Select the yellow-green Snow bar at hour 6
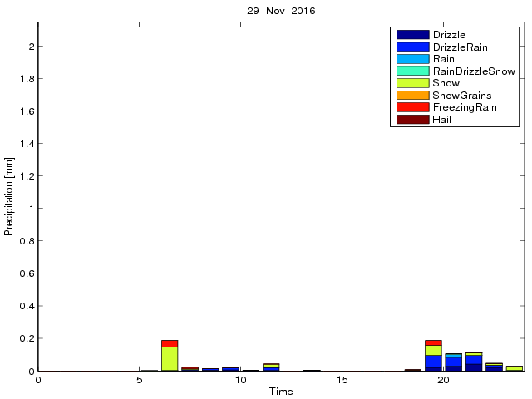 coord(170,358)
